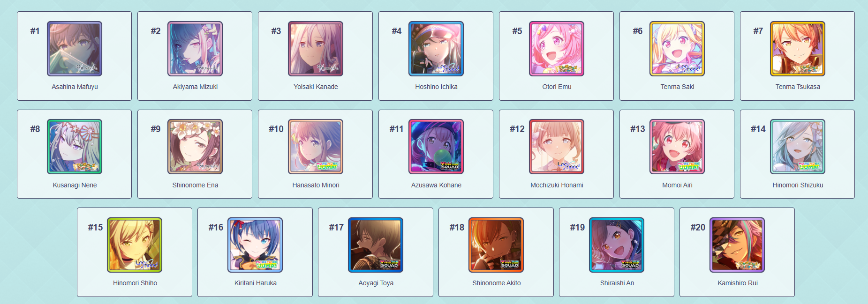Open the Tenma Saki card image
The width and height of the screenshot is (868, 304).
click(x=677, y=49)
